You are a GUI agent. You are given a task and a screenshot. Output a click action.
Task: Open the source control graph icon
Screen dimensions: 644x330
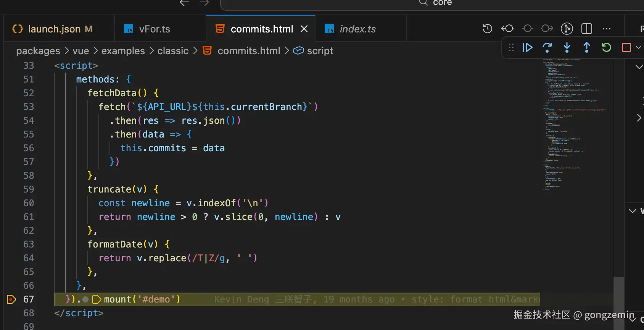[567, 29]
